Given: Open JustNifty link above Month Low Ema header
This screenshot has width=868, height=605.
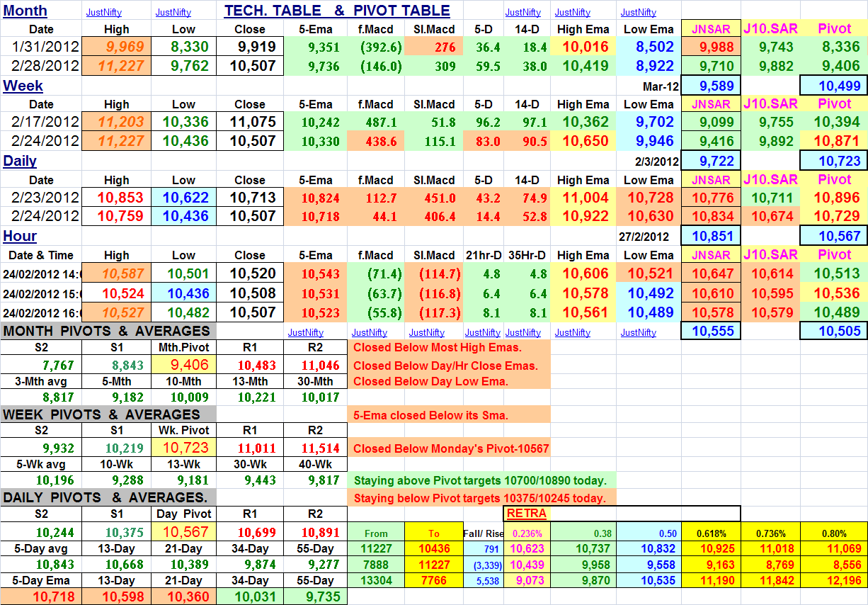Looking at the screenshot, I should [x=639, y=12].
